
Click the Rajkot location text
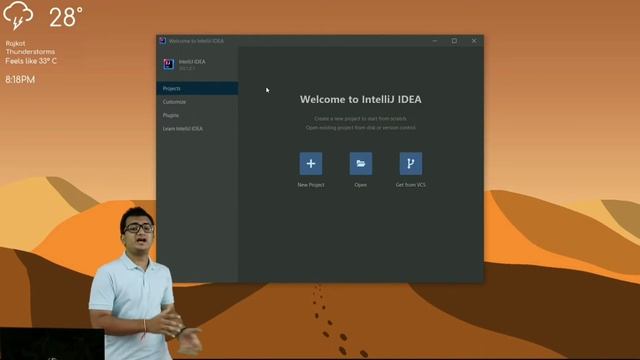[16, 43]
